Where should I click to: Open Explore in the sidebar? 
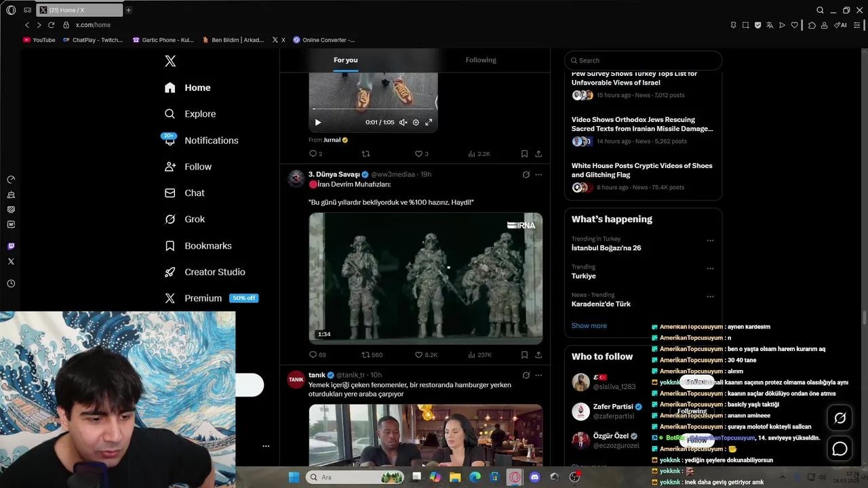pos(191,114)
